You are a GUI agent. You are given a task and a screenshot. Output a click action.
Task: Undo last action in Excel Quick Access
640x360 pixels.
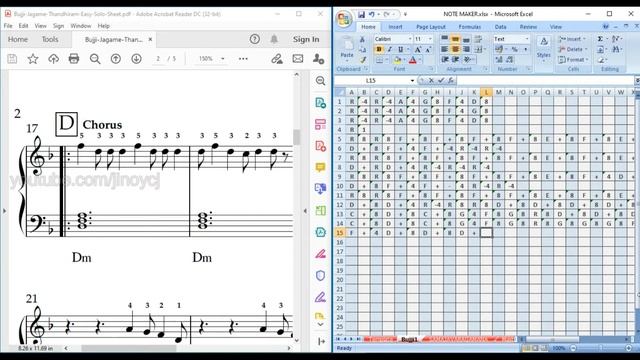[x=371, y=14]
